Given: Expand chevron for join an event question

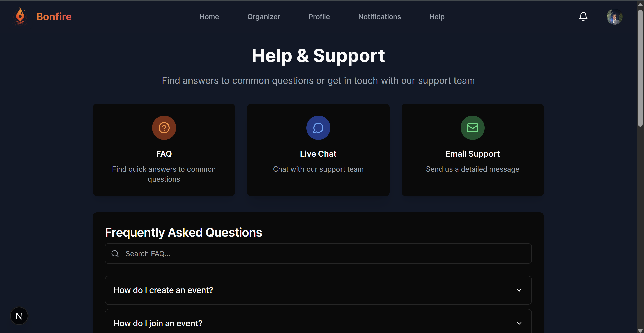Looking at the screenshot, I should tap(519, 323).
